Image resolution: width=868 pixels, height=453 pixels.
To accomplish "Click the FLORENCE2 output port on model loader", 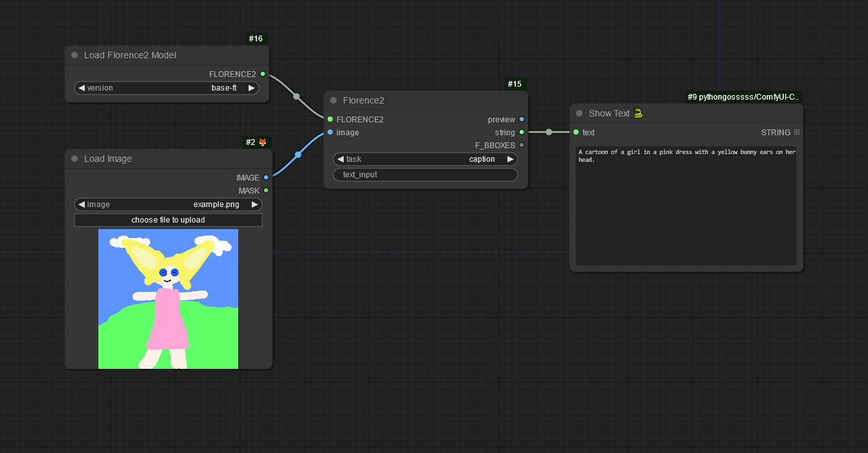I will click(x=263, y=74).
